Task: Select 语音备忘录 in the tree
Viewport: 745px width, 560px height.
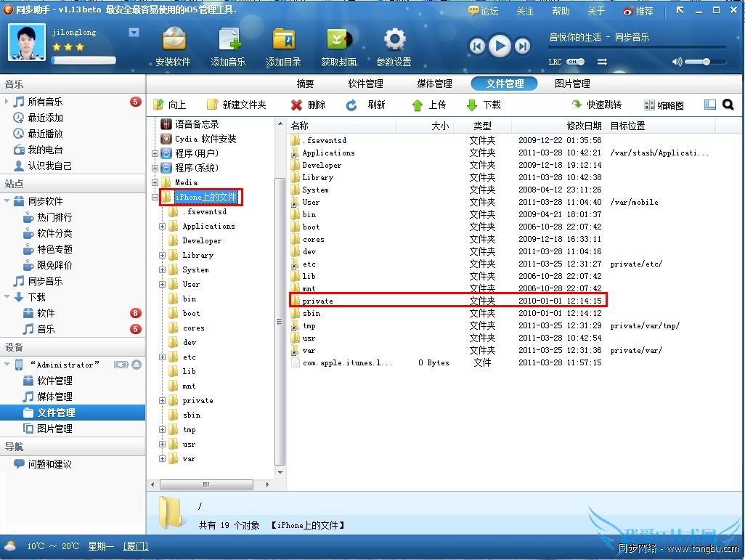Action: [x=190, y=124]
